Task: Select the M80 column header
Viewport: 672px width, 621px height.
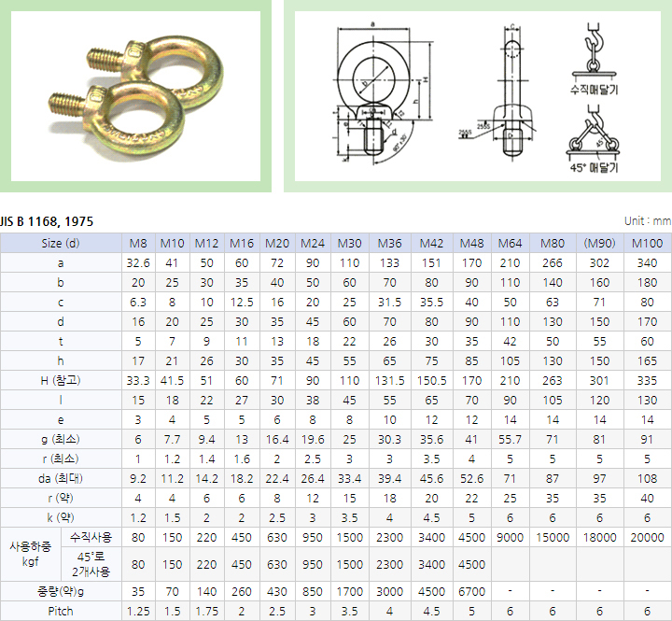Action: point(553,243)
